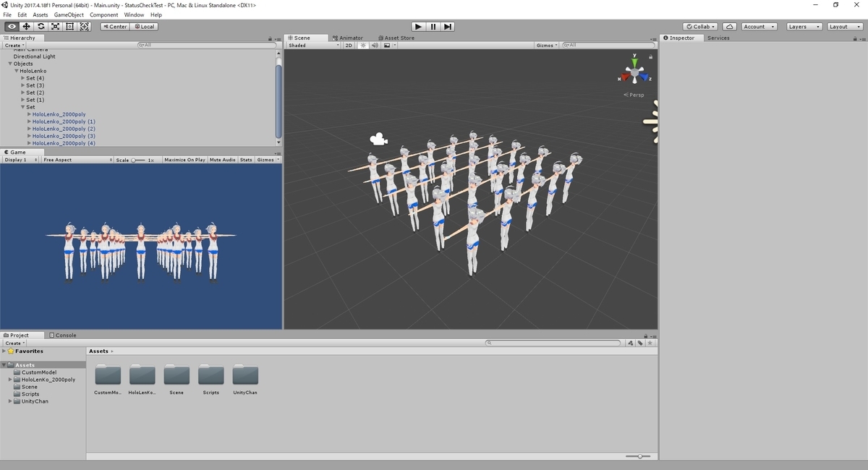This screenshot has width=868, height=470.
Task: Search by label icon in Project panel
Action: [640, 343]
